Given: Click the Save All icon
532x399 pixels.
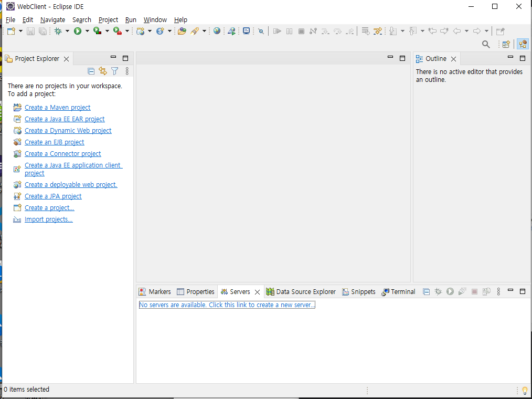Looking at the screenshot, I should (42, 31).
